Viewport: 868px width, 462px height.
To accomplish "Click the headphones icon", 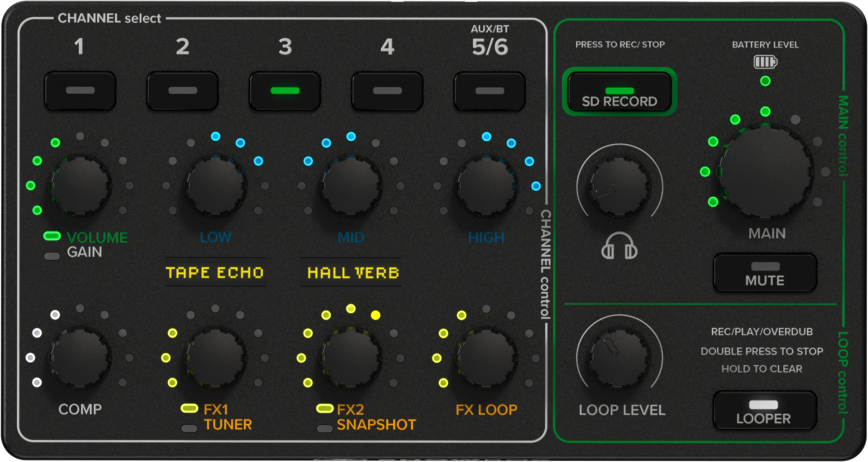I will 619,246.
